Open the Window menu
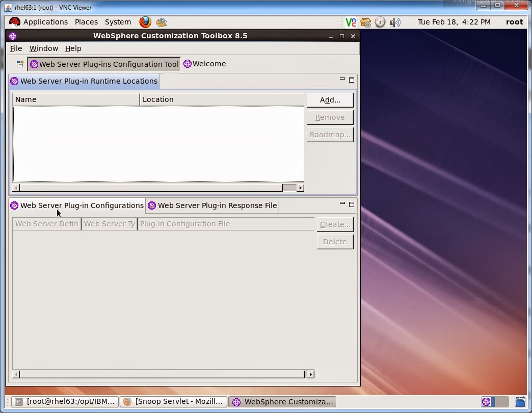Image resolution: width=532 pixels, height=413 pixels. point(43,48)
